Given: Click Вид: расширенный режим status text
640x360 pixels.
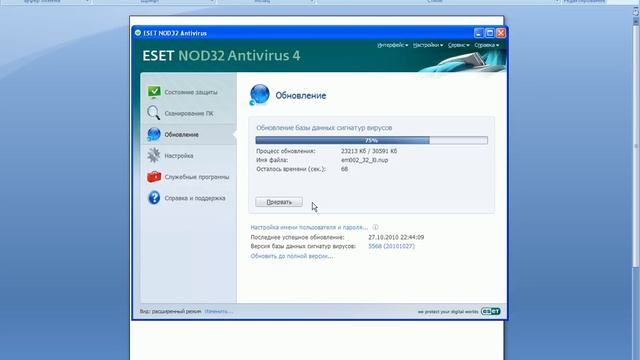Looking at the screenshot, I should [171, 311].
